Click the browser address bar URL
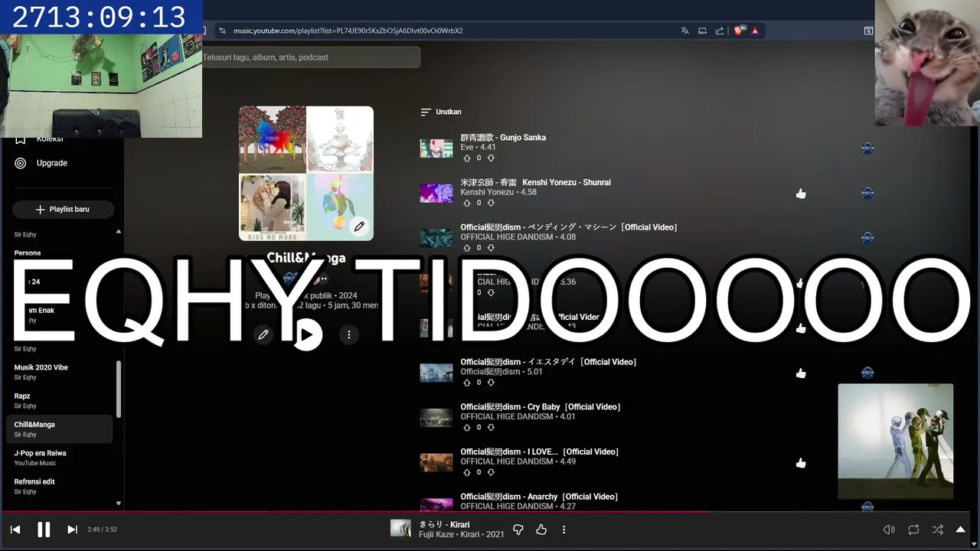The image size is (980, 551). [x=348, y=31]
